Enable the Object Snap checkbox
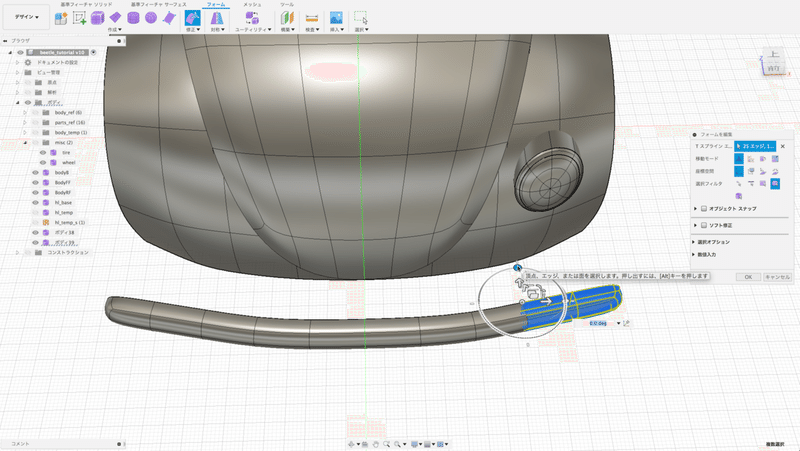 click(x=704, y=209)
